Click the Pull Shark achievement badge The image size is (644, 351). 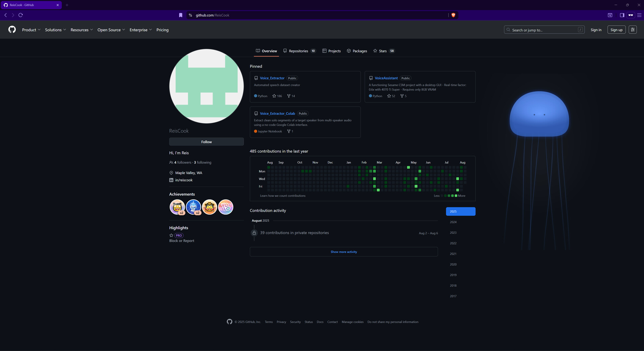(x=194, y=207)
